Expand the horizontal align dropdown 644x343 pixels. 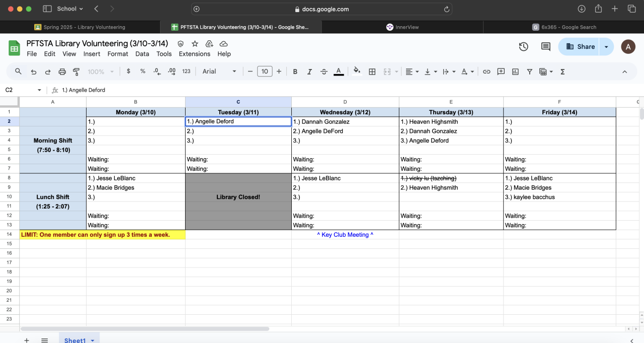point(412,72)
